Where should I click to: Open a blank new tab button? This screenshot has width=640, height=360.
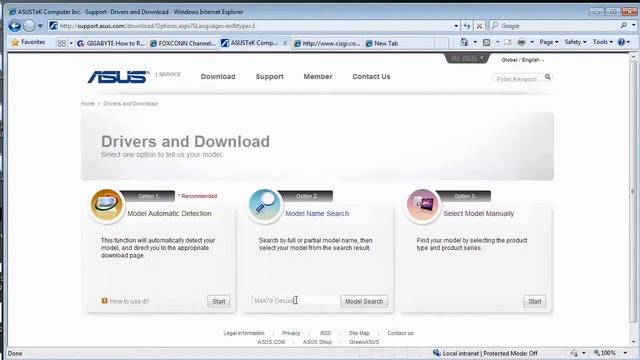(441, 43)
